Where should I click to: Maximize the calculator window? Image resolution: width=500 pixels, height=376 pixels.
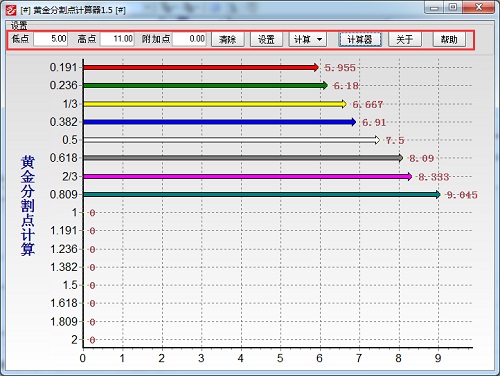[453, 8]
